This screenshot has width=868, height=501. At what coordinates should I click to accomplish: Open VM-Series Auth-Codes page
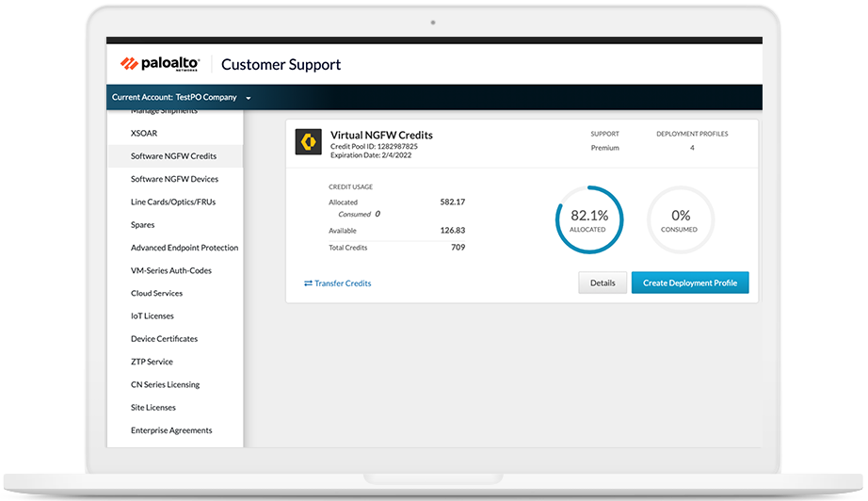click(171, 270)
